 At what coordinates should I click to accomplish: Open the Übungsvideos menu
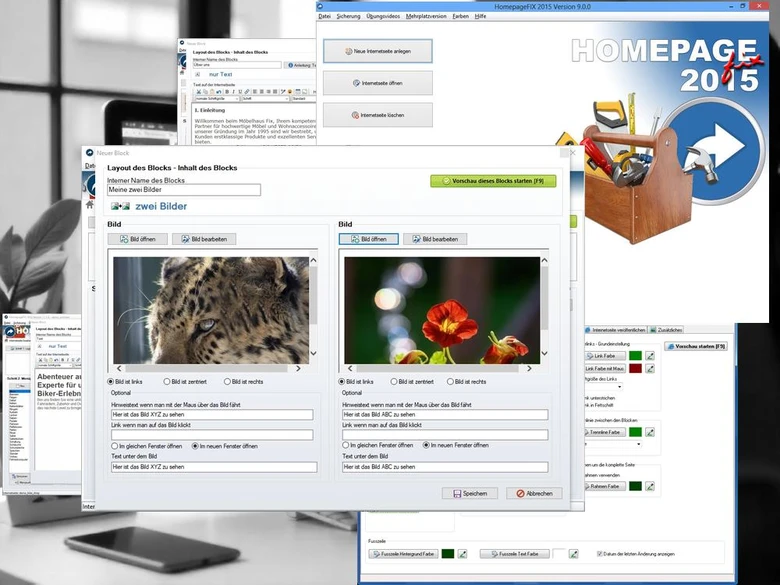pos(383,16)
